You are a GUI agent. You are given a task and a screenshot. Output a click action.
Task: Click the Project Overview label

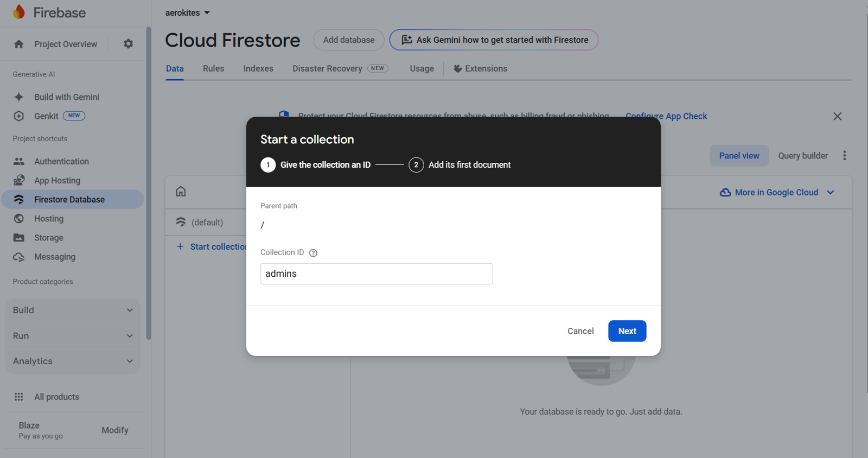click(66, 44)
